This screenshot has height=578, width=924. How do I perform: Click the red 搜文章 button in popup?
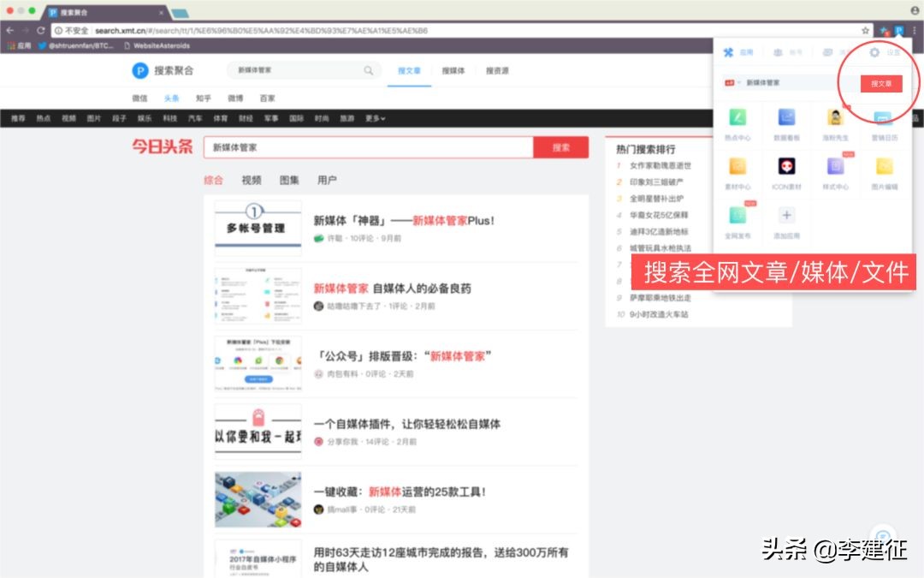881,84
